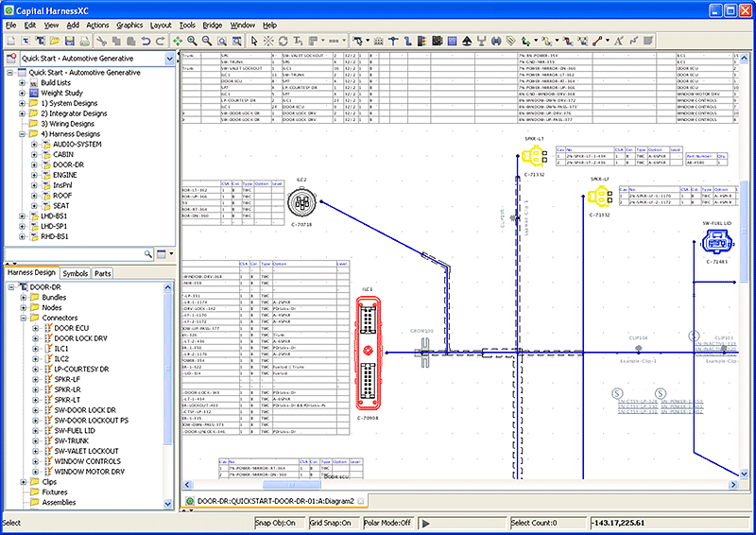
Task: Select the DOOR-DR diagram tab
Action: coord(275,501)
